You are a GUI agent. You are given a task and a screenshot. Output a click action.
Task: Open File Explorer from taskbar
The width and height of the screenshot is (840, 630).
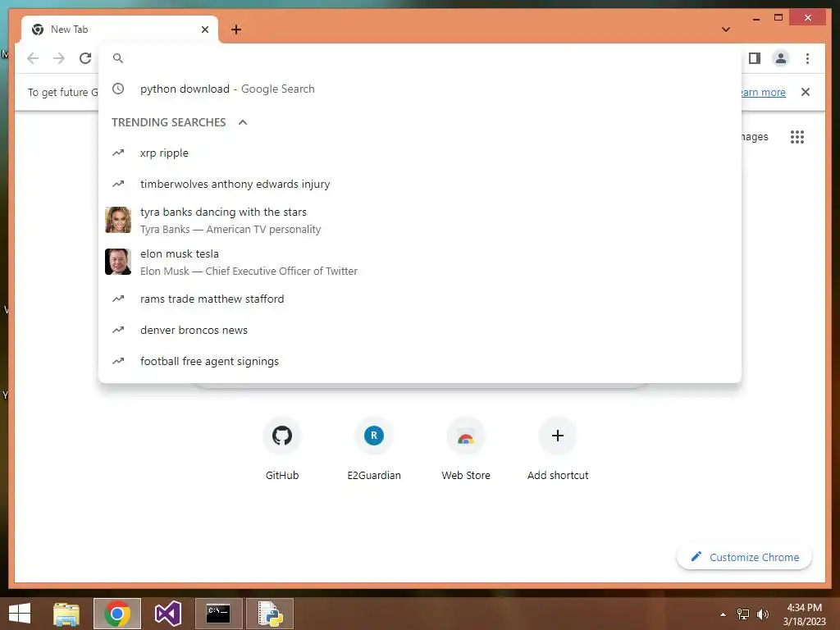pyautogui.click(x=66, y=614)
